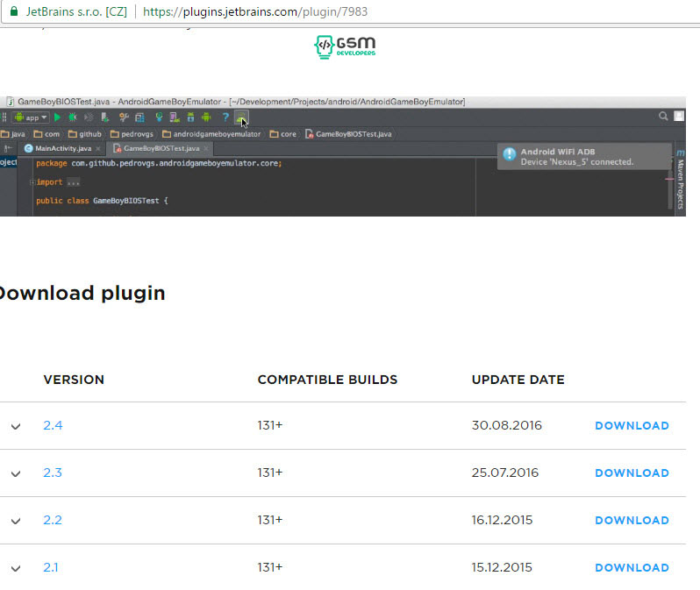Click the greyed Run-with-coverage icon

(89, 117)
